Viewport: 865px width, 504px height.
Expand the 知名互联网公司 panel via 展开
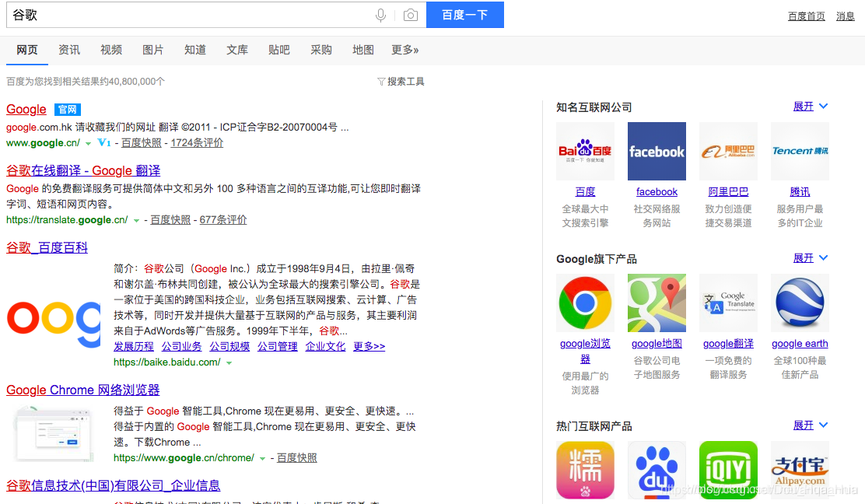tap(805, 106)
